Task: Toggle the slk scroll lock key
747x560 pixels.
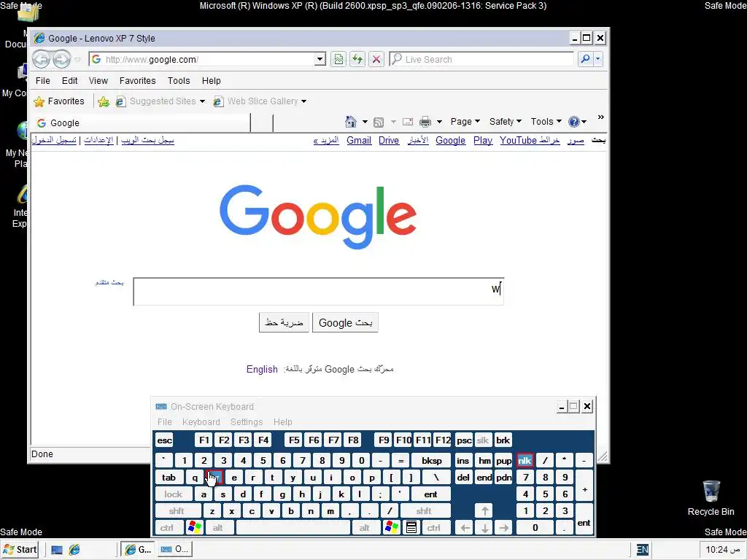Action: tap(483, 440)
